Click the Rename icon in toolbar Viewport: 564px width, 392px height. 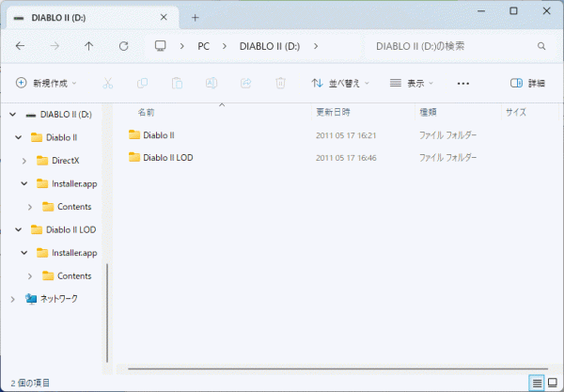point(211,83)
